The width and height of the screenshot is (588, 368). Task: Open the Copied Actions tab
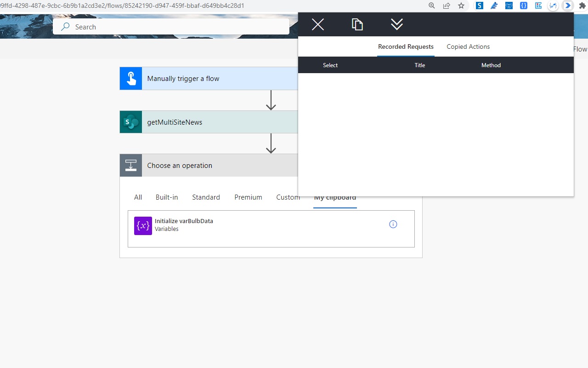pos(468,46)
